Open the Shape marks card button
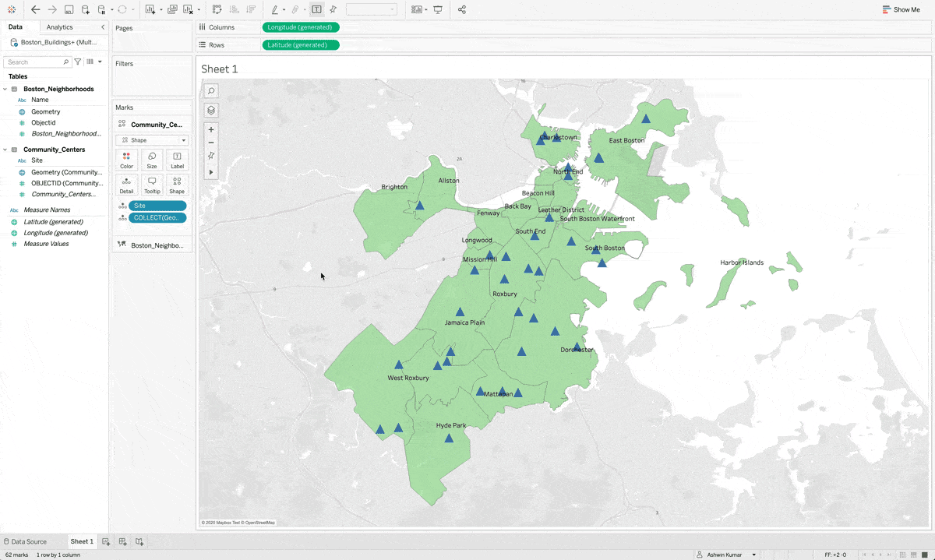Screen dimensions: 935x560 (177, 185)
